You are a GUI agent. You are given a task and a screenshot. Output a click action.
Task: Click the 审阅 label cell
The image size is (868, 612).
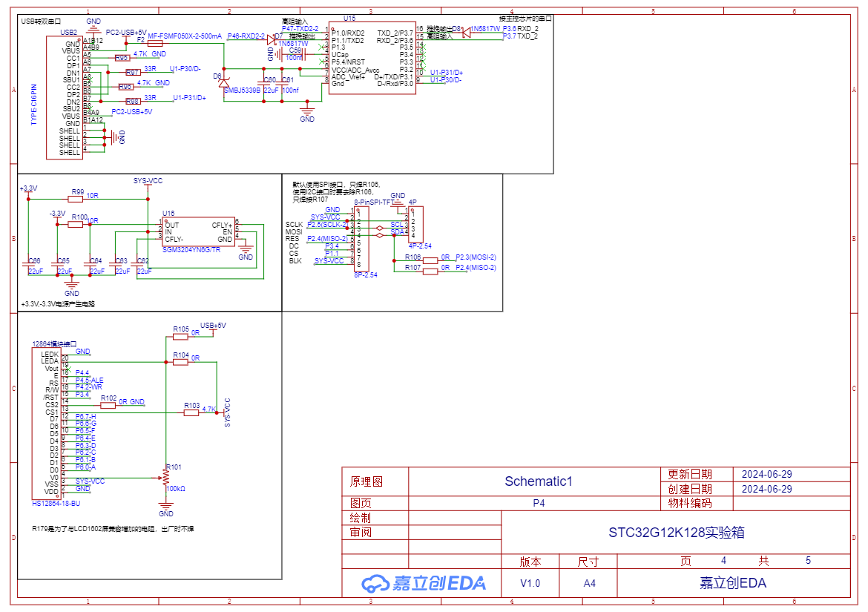361,533
